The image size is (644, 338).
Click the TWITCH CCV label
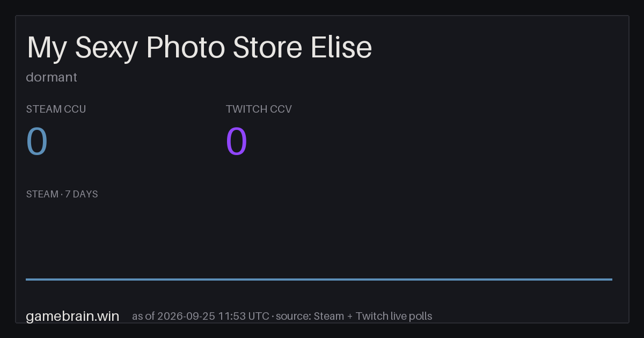coord(259,109)
